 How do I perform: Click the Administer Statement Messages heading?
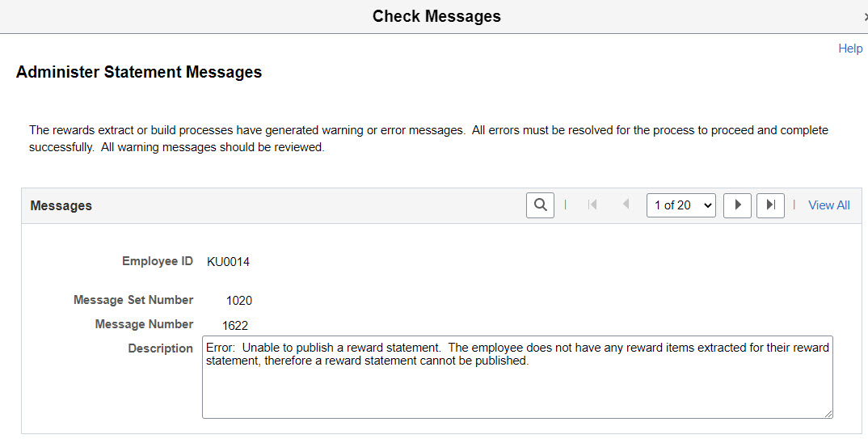[139, 72]
